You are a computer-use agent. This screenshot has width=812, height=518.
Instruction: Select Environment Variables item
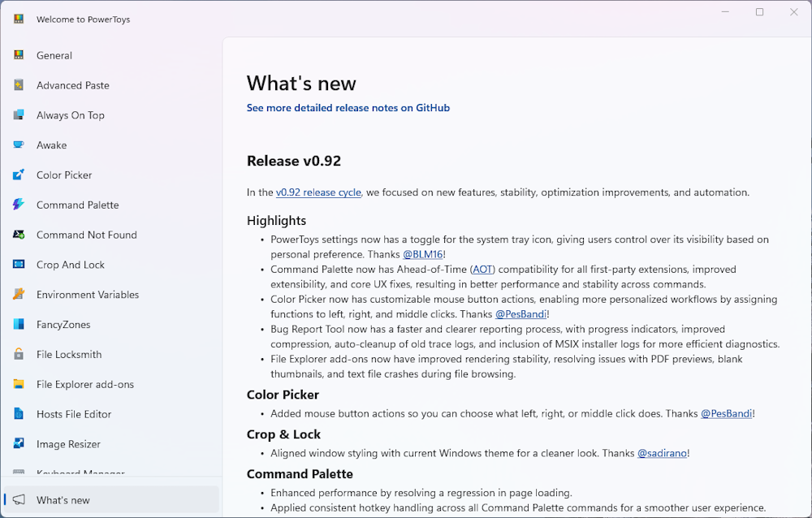[111, 295]
